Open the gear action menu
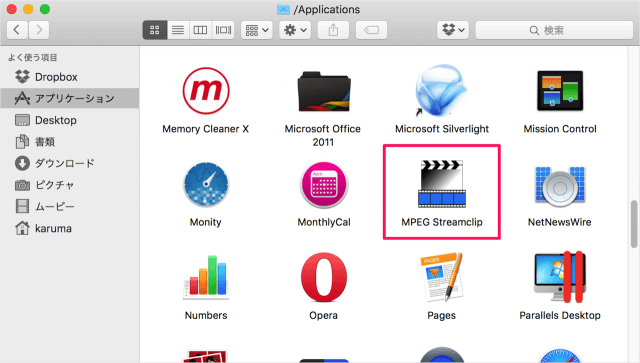This screenshot has width=640, height=363. [295, 30]
